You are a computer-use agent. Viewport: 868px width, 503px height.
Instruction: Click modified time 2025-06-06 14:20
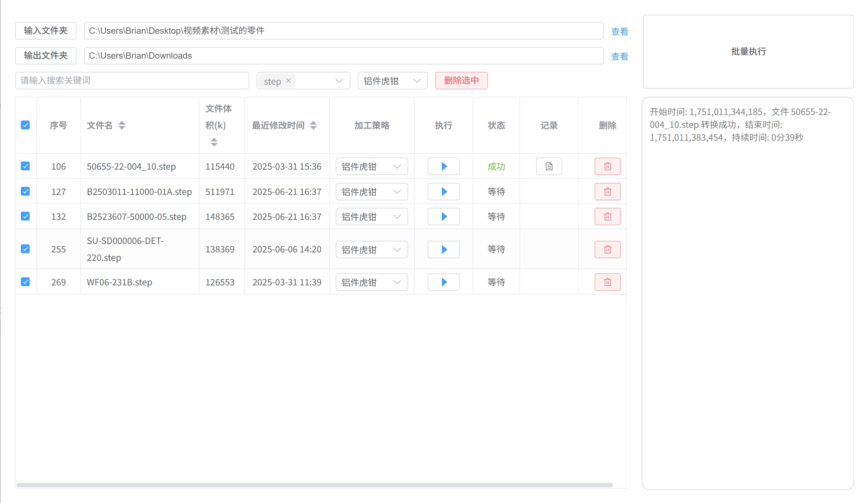click(x=287, y=249)
